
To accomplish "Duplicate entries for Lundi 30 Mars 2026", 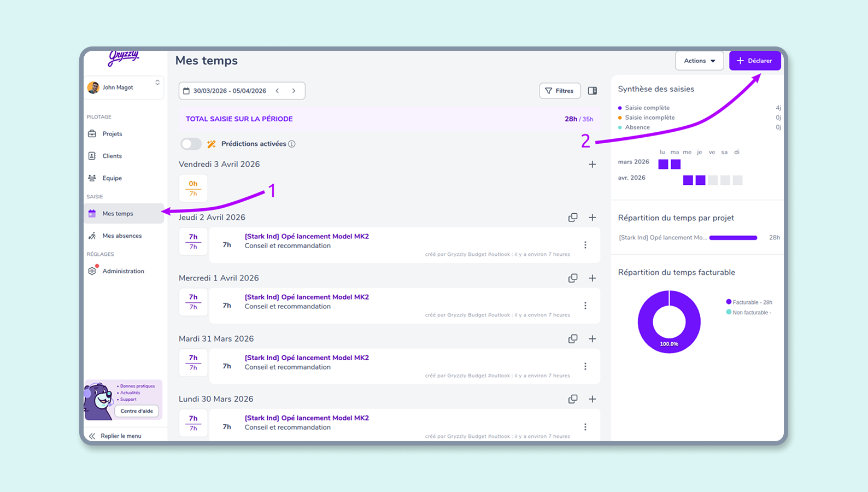I will (x=572, y=399).
